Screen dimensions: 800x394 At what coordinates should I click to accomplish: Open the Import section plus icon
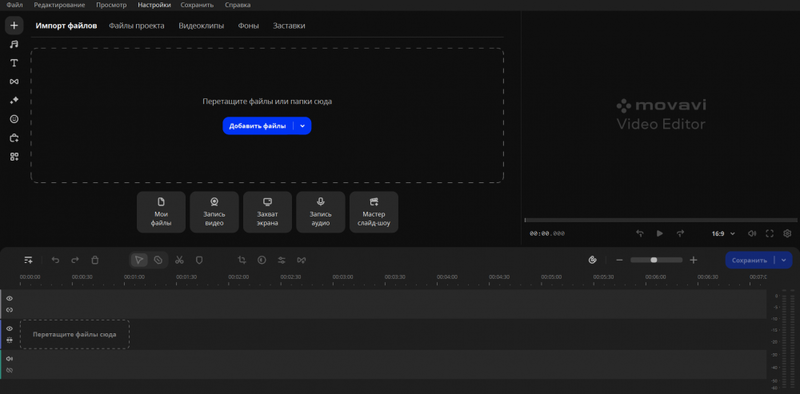point(14,25)
